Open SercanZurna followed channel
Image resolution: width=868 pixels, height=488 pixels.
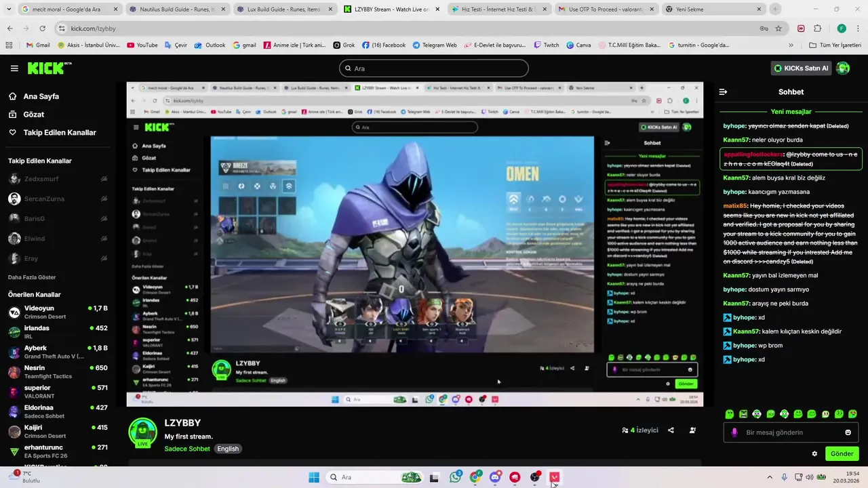[57, 199]
